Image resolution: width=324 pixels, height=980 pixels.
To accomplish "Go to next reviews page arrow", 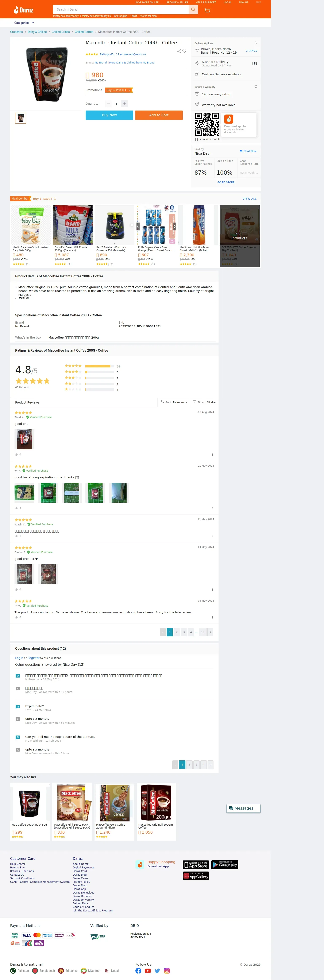I will tap(210, 632).
